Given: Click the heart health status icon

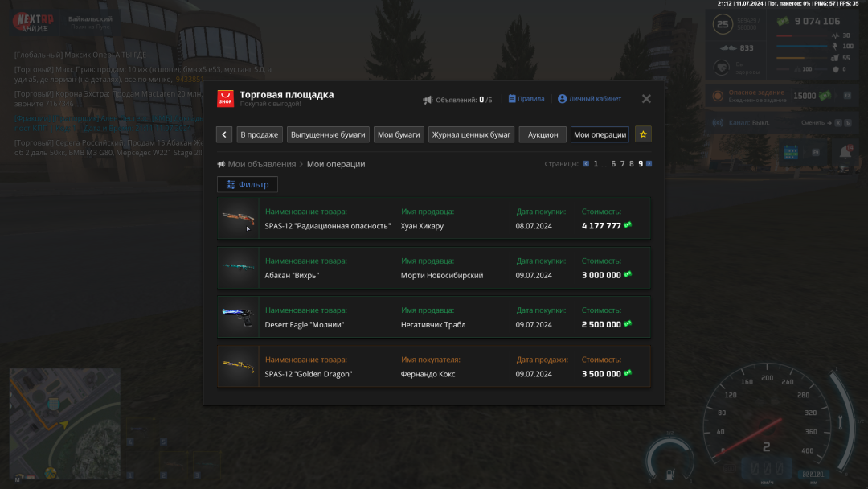Looking at the screenshot, I should (x=721, y=68).
